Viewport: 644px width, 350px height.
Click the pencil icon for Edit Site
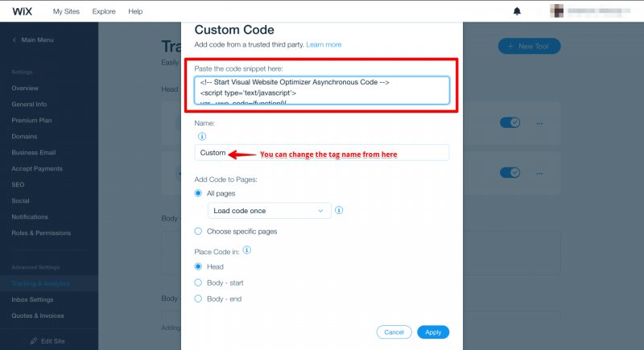pos(34,341)
